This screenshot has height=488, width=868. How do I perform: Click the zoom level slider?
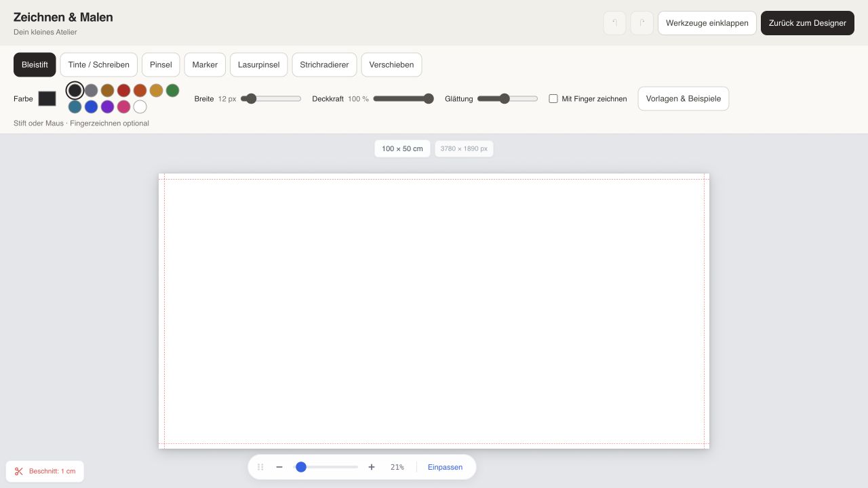(x=326, y=467)
